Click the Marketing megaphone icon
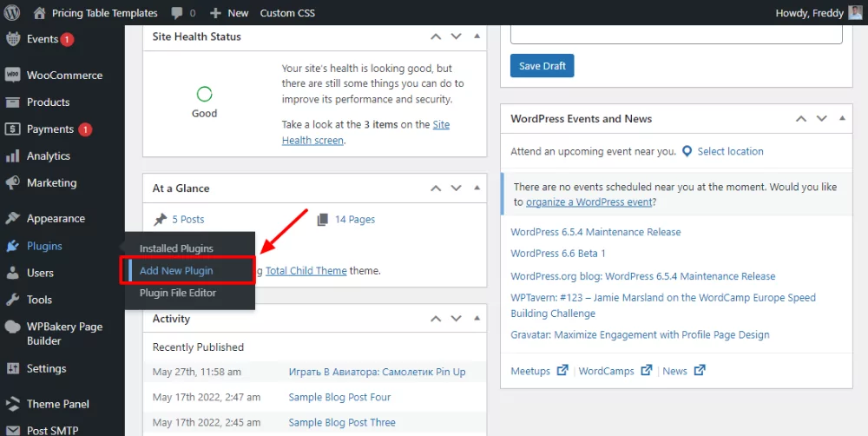 pyautogui.click(x=13, y=183)
